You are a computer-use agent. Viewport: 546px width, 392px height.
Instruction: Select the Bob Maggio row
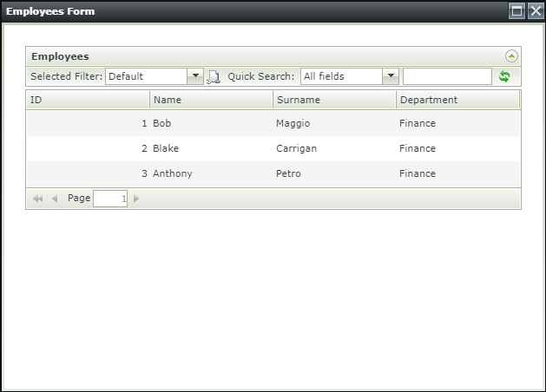[273, 123]
